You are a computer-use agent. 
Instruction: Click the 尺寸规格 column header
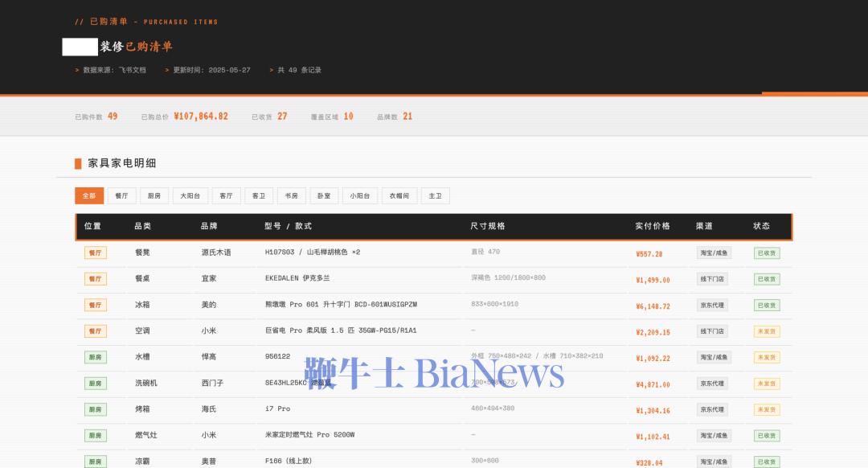pyautogui.click(x=487, y=226)
